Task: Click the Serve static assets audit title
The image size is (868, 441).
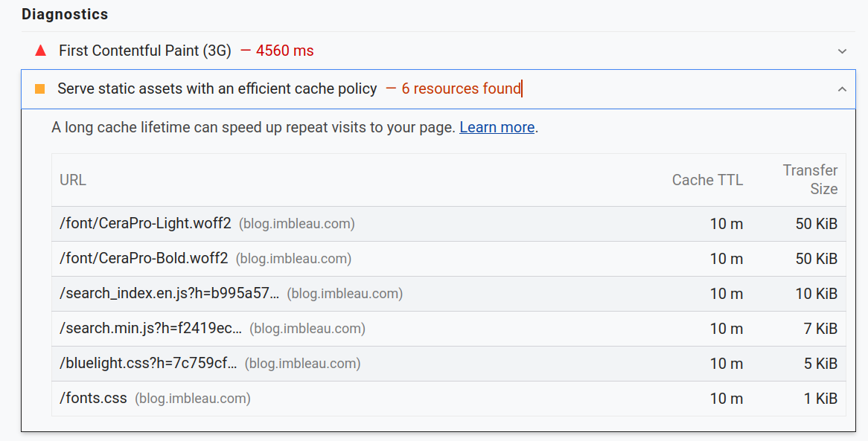Action: point(217,89)
